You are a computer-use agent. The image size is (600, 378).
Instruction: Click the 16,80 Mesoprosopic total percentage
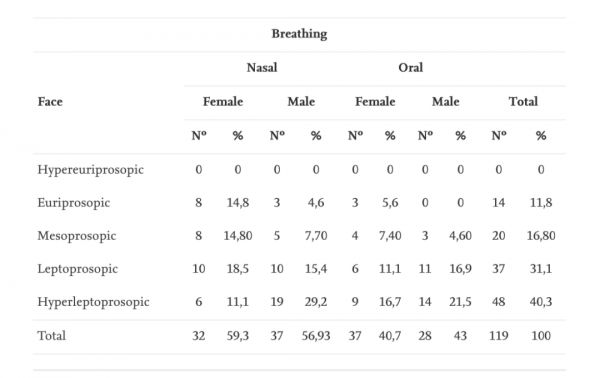click(541, 236)
